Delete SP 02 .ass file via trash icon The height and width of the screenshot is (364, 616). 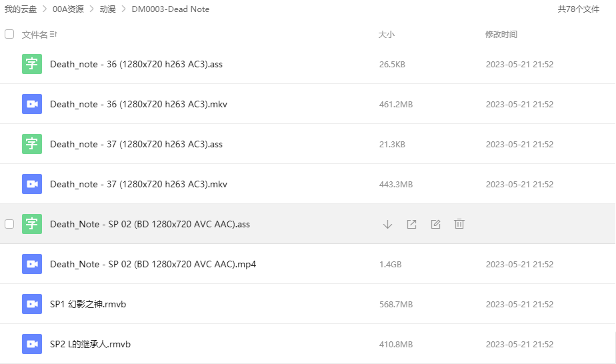coord(459,224)
